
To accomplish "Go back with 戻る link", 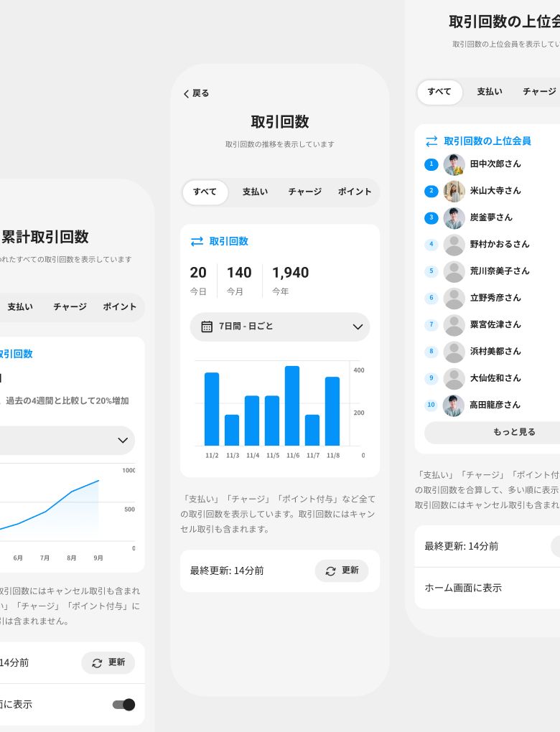I will click(x=196, y=94).
